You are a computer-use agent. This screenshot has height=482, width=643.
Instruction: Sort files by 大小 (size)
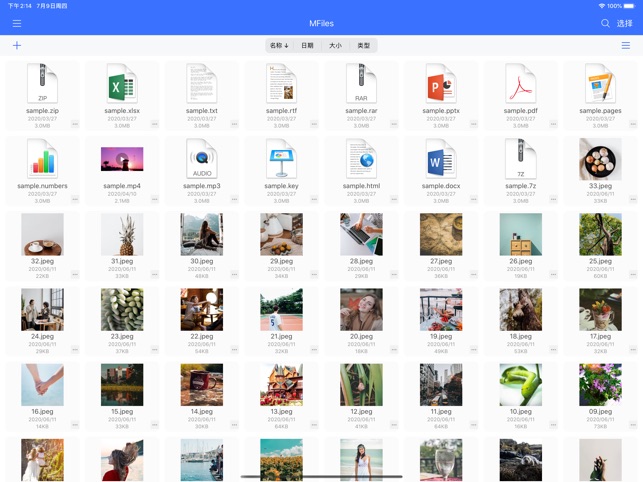tap(335, 46)
